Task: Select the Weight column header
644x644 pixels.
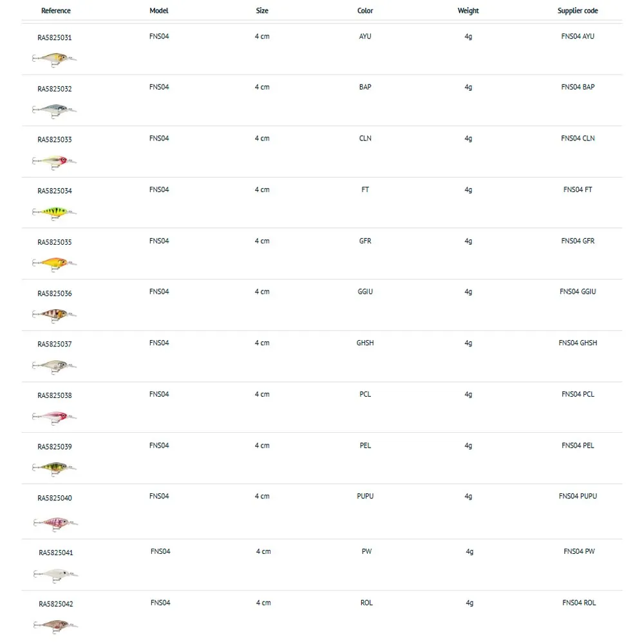Action: pyautogui.click(x=468, y=11)
